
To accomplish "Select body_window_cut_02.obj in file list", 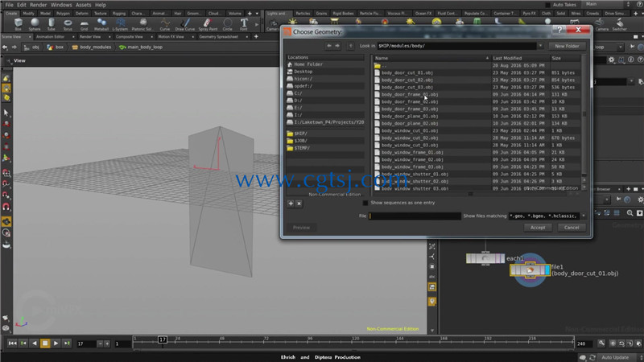I will point(410,138).
